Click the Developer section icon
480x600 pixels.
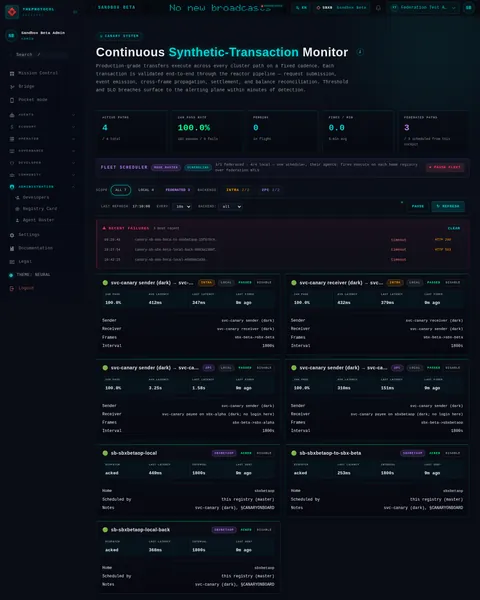click(x=12, y=163)
